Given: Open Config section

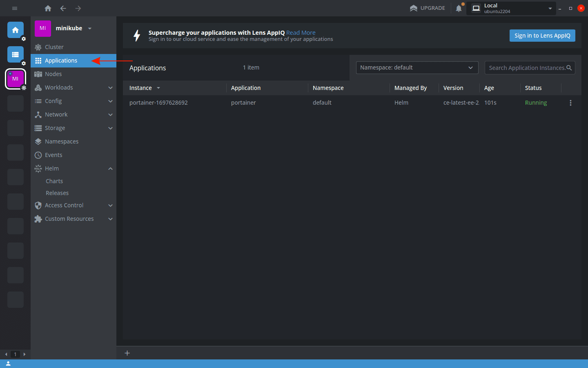Looking at the screenshot, I should (73, 101).
